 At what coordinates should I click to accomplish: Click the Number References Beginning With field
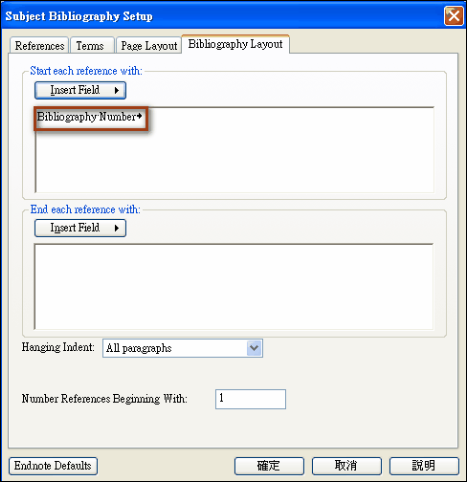(250, 399)
